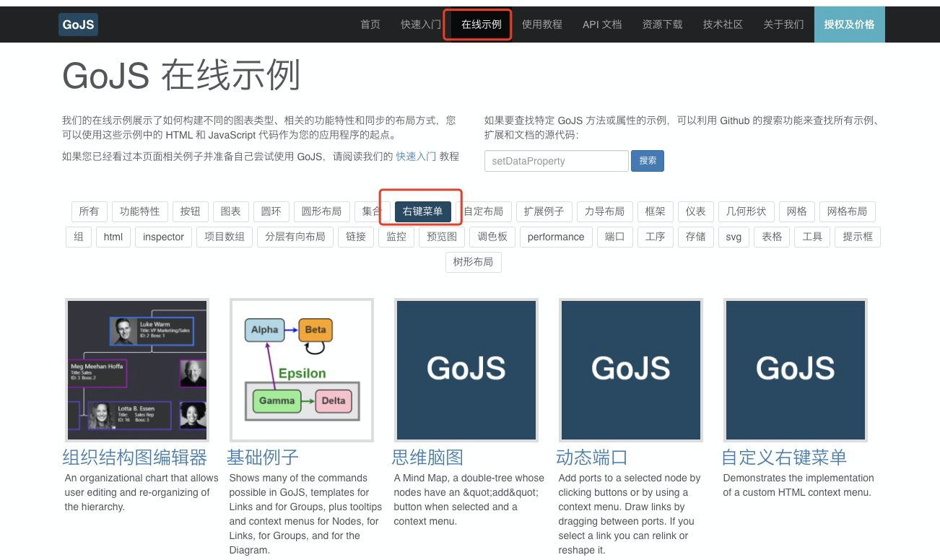The width and height of the screenshot is (940, 560).
Task: Open the 思维脑图 sample thumbnail
Action: click(466, 369)
